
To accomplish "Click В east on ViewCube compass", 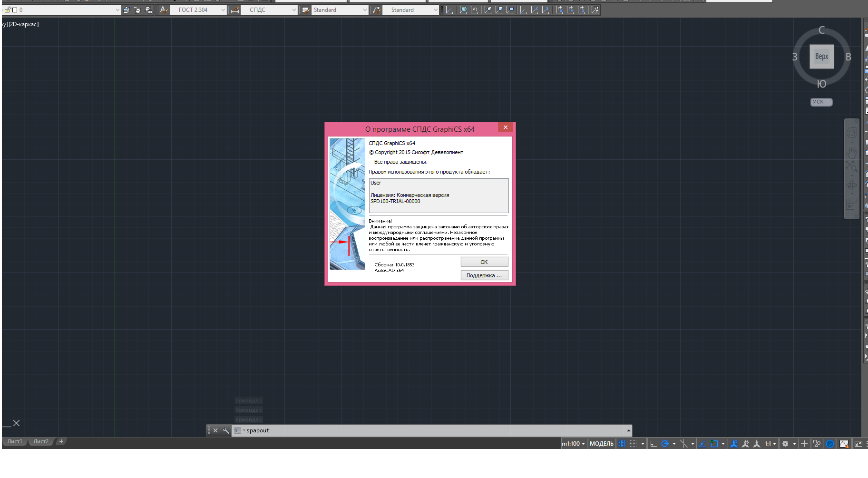I will (x=848, y=57).
